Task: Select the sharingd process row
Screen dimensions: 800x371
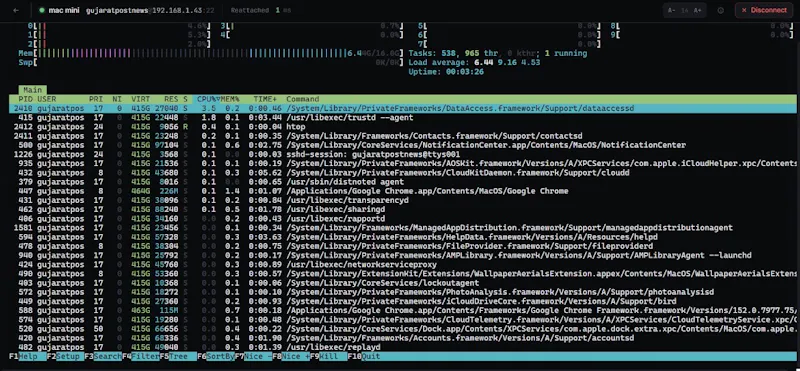Action: tap(403, 209)
